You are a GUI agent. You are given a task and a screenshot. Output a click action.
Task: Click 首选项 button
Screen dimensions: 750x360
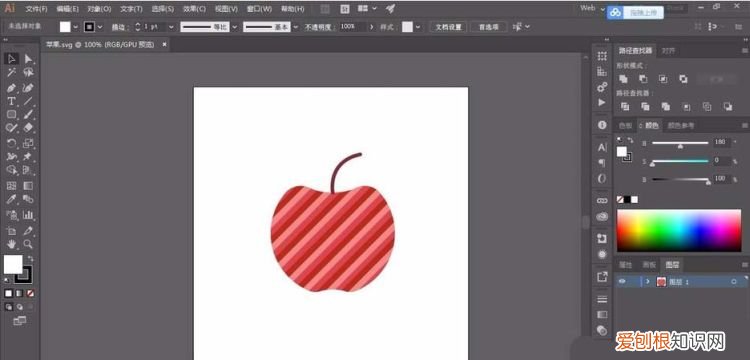tap(489, 27)
